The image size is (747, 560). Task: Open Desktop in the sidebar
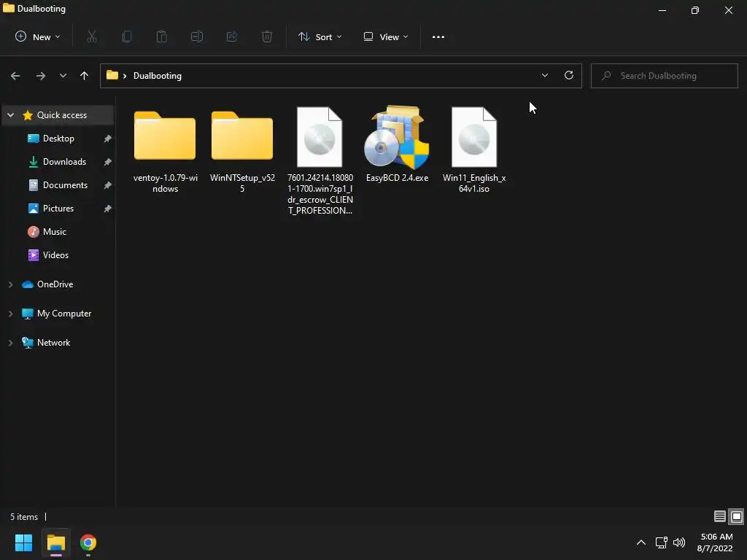pyautogui.click(x=58, y=139)
